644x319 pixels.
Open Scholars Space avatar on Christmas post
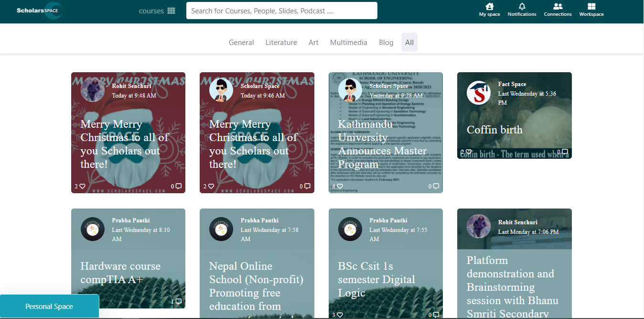221,89
